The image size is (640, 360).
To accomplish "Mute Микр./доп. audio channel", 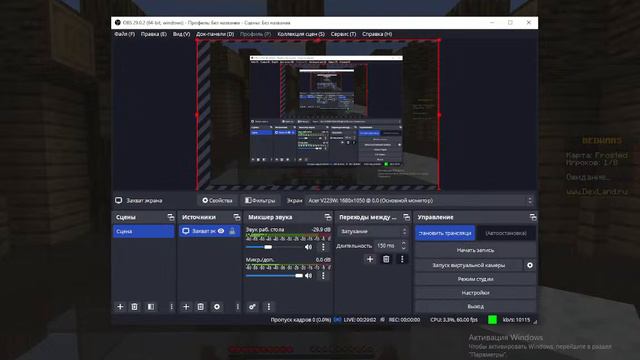I will click(x=309, y=276).
